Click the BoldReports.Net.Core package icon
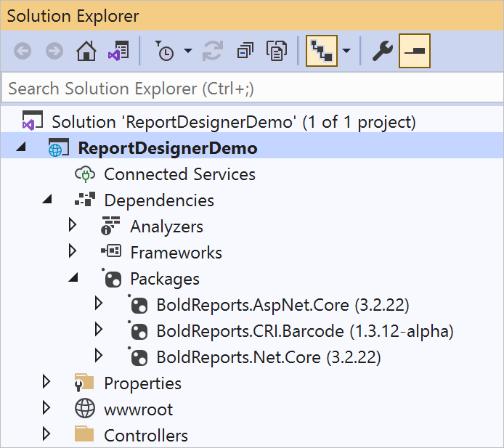The width and height of the screenshot is (504, 448). coord(138,357)
